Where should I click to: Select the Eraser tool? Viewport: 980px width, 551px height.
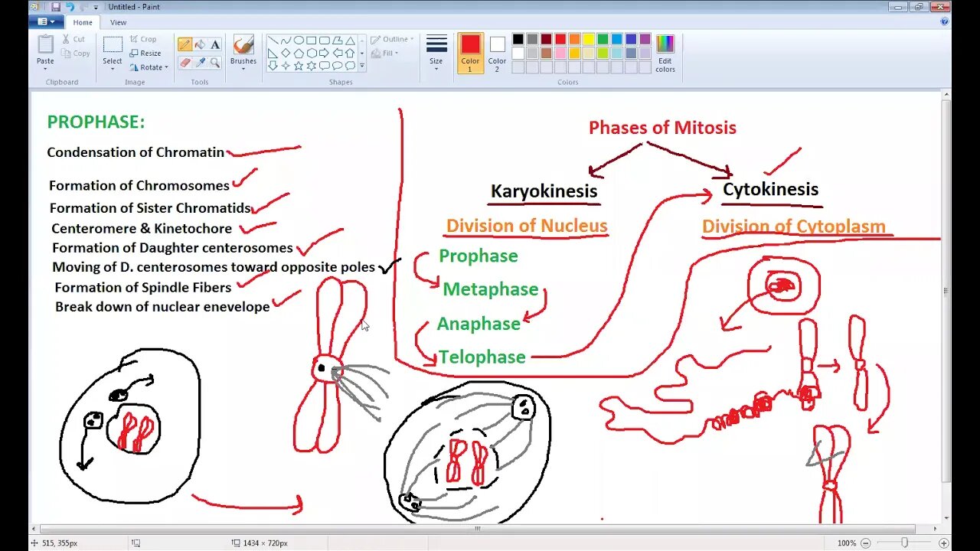coord(185,63)
